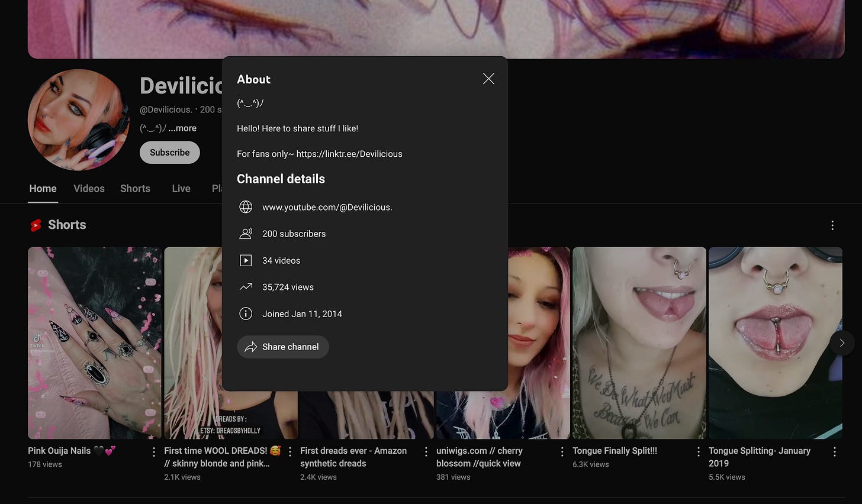The height and width of the screenshot is (504, 862).
Task: Open the First time WOOL DREADS title
Action: (223, 457)
